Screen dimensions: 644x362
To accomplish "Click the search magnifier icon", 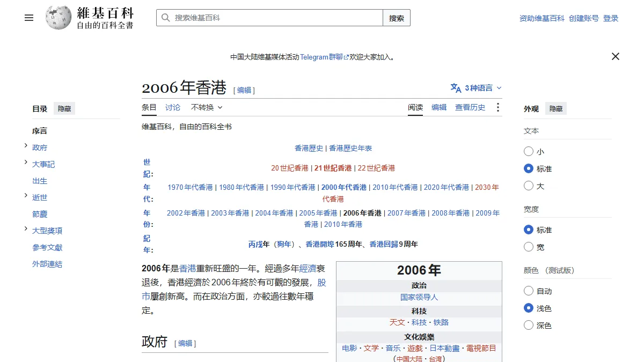I will click(x=165, y=18).
